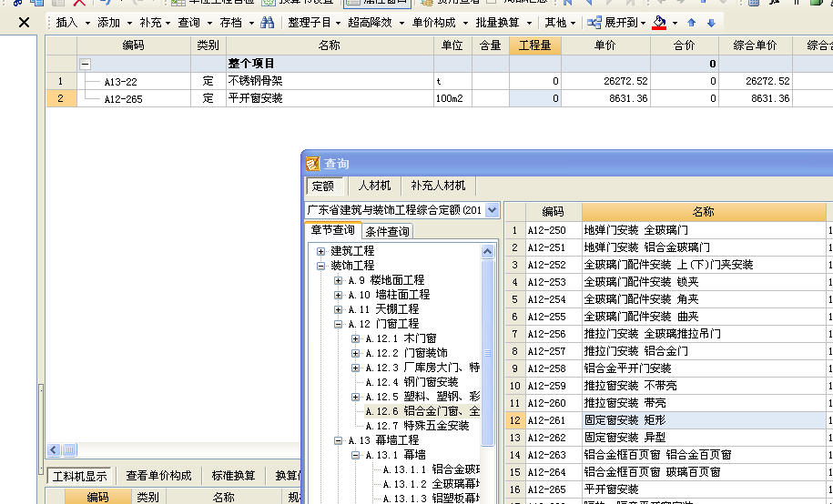Click the blue move up arrow
Screen dimensions: 833x504
click(x=691, y=23)
